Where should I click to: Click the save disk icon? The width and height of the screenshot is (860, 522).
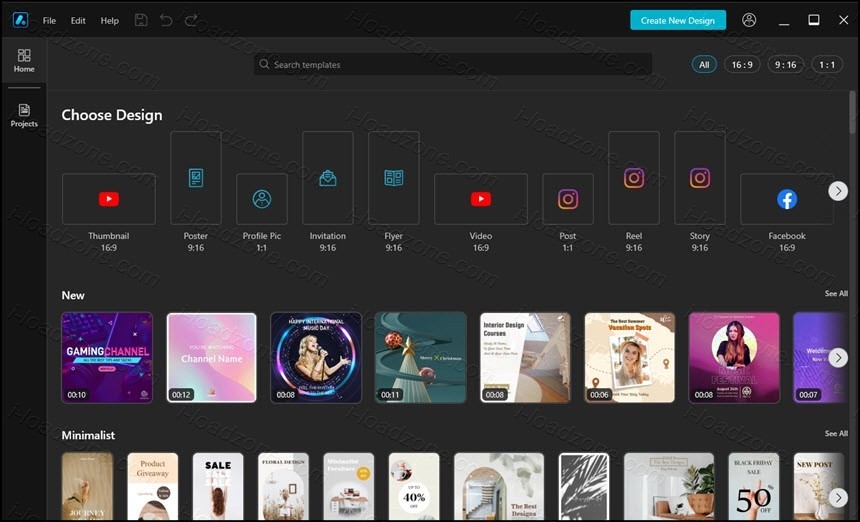pyautogui.click(x=141, y=20)
